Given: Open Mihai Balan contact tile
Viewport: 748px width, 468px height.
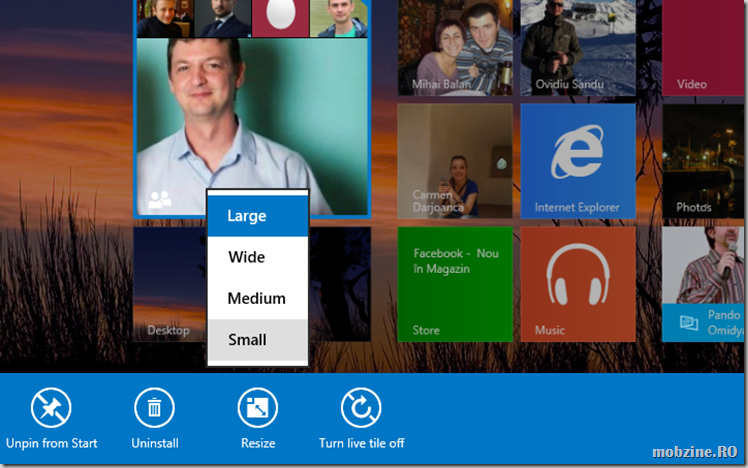Looking at the screenshot, I should click(454, 48).
